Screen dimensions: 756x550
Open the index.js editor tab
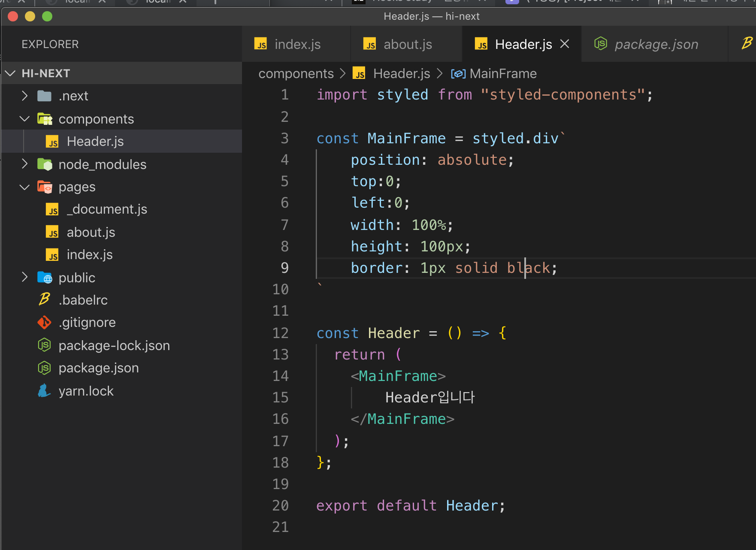click(296, 44)
